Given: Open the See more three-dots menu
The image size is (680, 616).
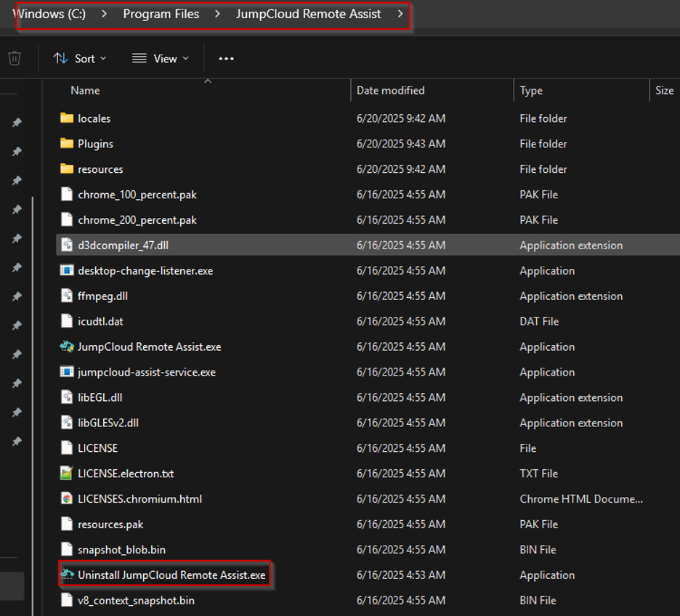Looking at the screenshot, I should 226,58.
